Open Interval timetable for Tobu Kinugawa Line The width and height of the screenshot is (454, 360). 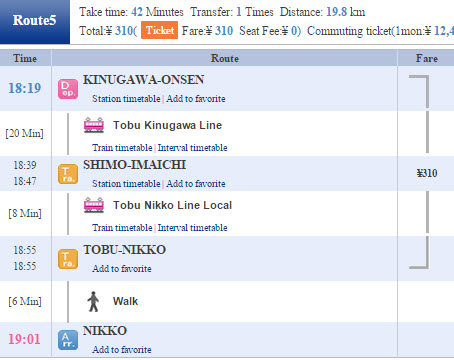(x=192, y=148)
